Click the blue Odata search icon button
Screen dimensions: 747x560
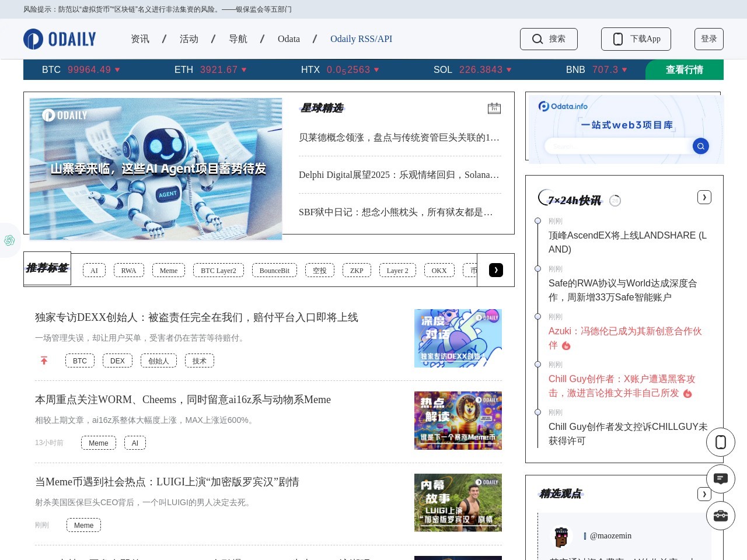[701, 146]
